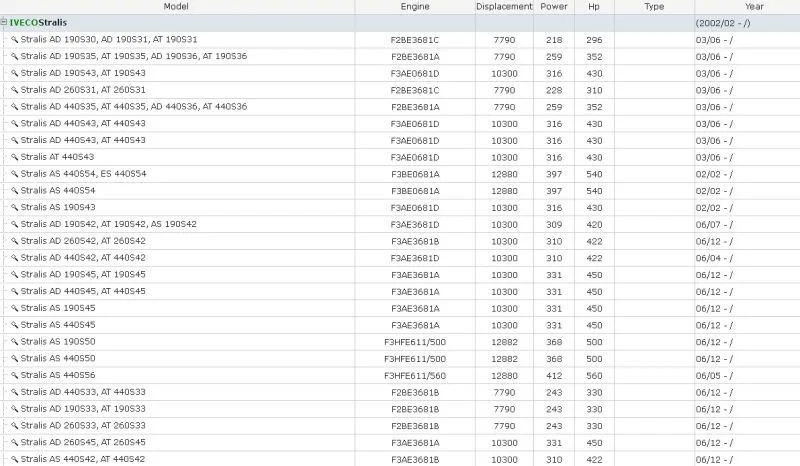Open magnifier next to Stralis AD 190S33

pos(14,409)
